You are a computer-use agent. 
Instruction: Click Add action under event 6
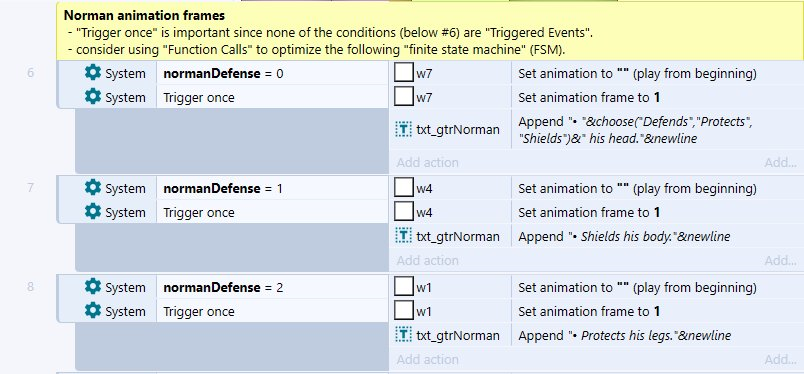(x=427, y=163)
